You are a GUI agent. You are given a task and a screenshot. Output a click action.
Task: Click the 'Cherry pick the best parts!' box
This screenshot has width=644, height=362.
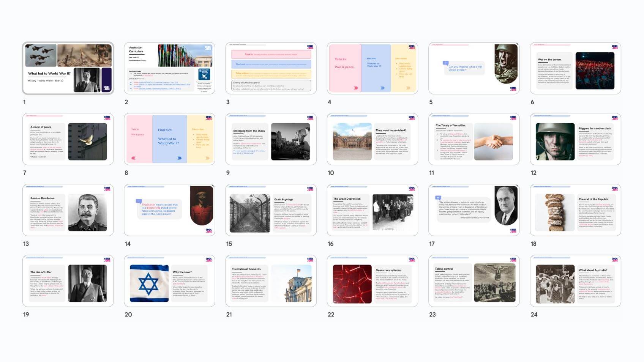[x=271, y=85]
